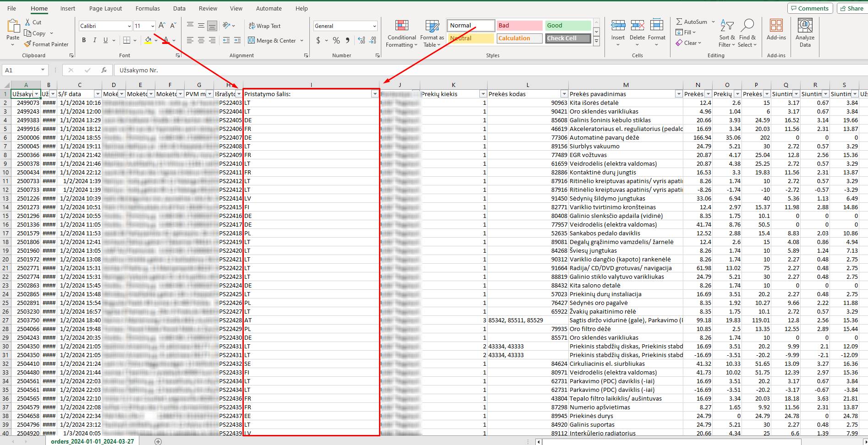The image size is (868, 445).
Task: Open Conditional Formatting options
Action: [401, 33]
